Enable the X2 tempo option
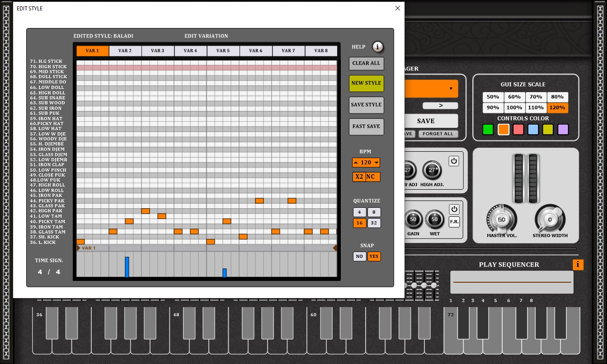This screenshot has width=607, height=364. pyautogui.click(x=359, y=177)
